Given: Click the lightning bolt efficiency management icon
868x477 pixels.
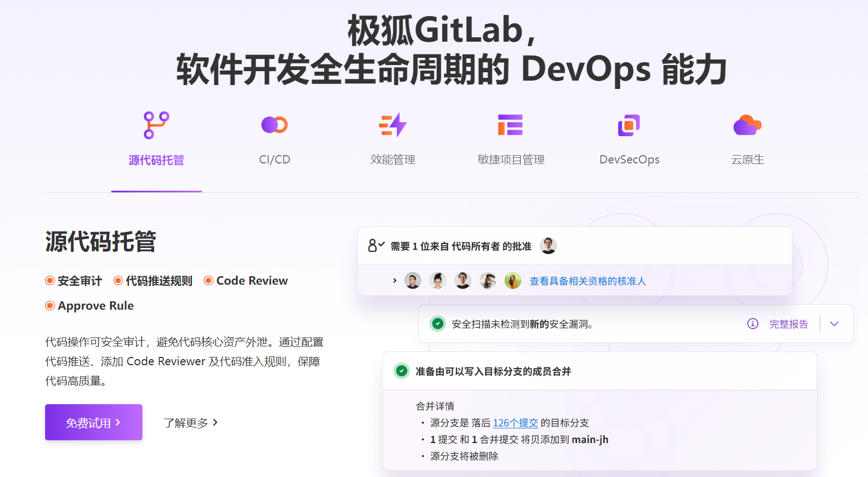Looking at the screenshot, I should [x=393, y=125].
